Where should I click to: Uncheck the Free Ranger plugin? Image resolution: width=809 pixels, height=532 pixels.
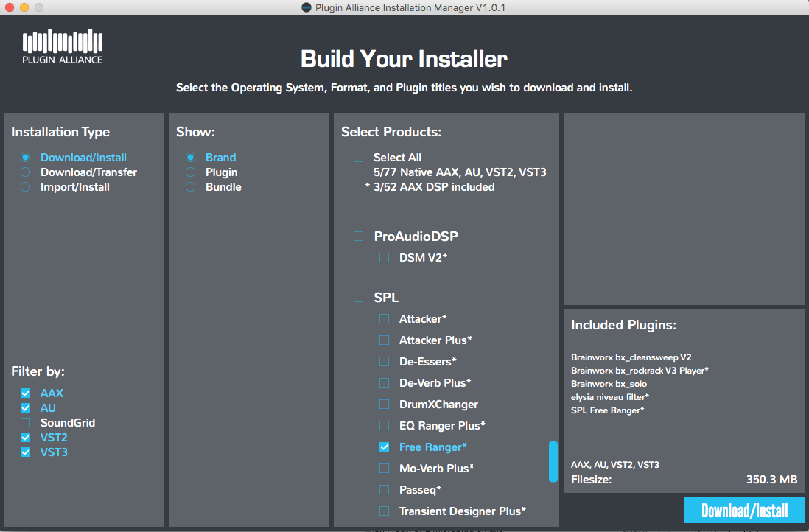point(385,447)
